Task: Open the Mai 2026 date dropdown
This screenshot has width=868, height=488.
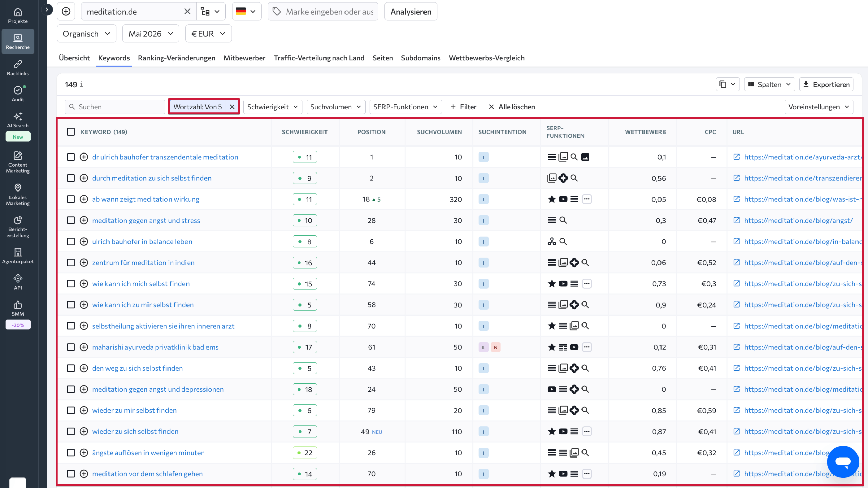Action: [x=151, y=34]
